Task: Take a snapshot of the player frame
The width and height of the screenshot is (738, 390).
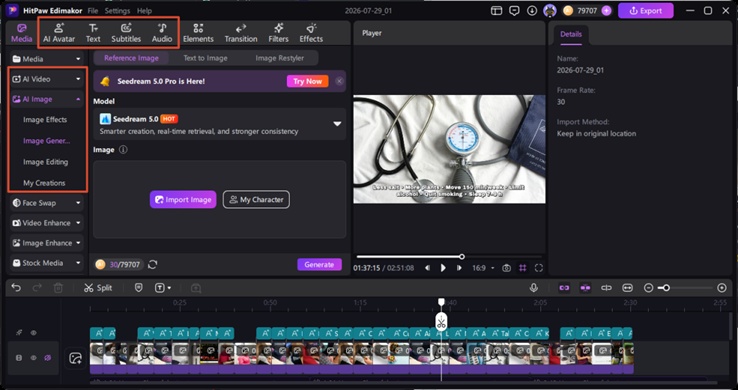Action: tap(506, 268)
